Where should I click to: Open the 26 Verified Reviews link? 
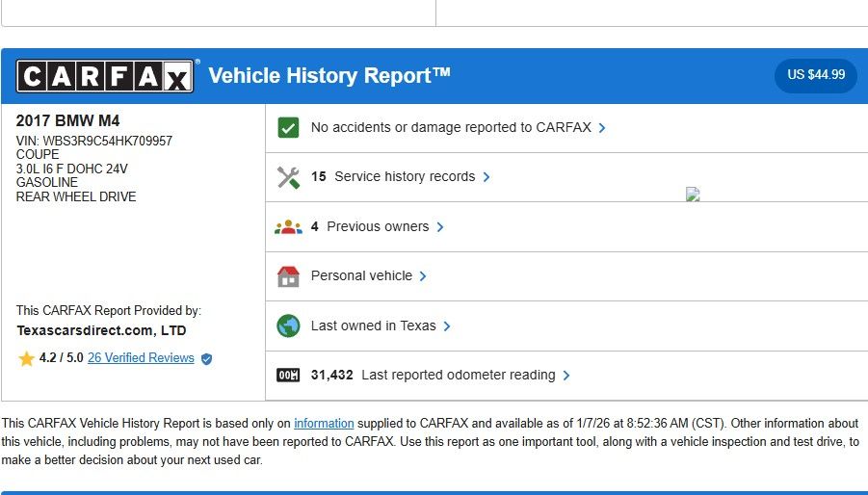pyautogui.click(x=141, y=358)
